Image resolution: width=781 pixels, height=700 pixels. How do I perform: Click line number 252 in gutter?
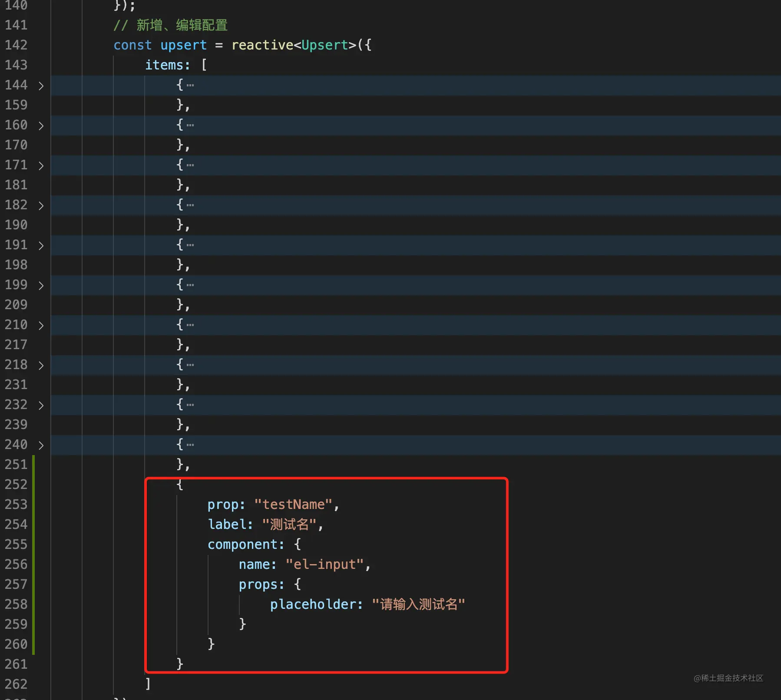pyautogui.click(x=16, y=484)
